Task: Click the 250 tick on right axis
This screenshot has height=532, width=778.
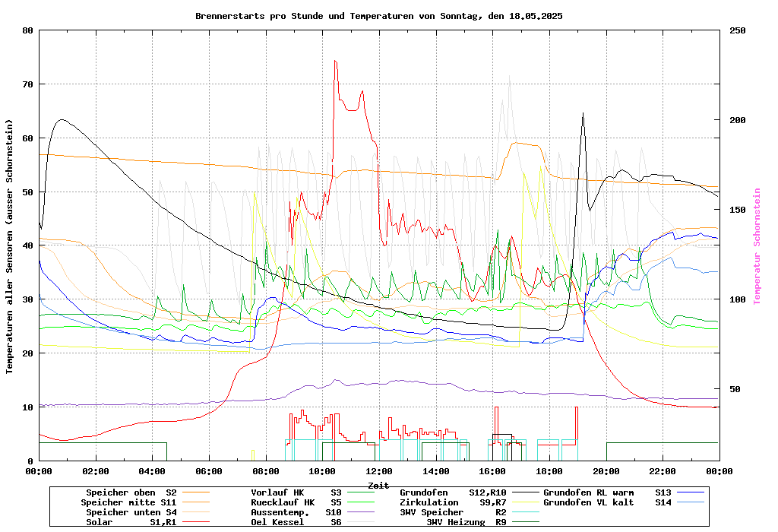Action: (738, 30)
